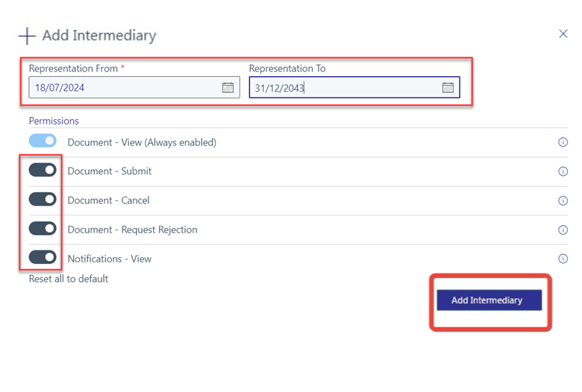This screenshot has height=392, width=582.
Task: Reset all permissions to default
Action: click(x=69, y=279)
